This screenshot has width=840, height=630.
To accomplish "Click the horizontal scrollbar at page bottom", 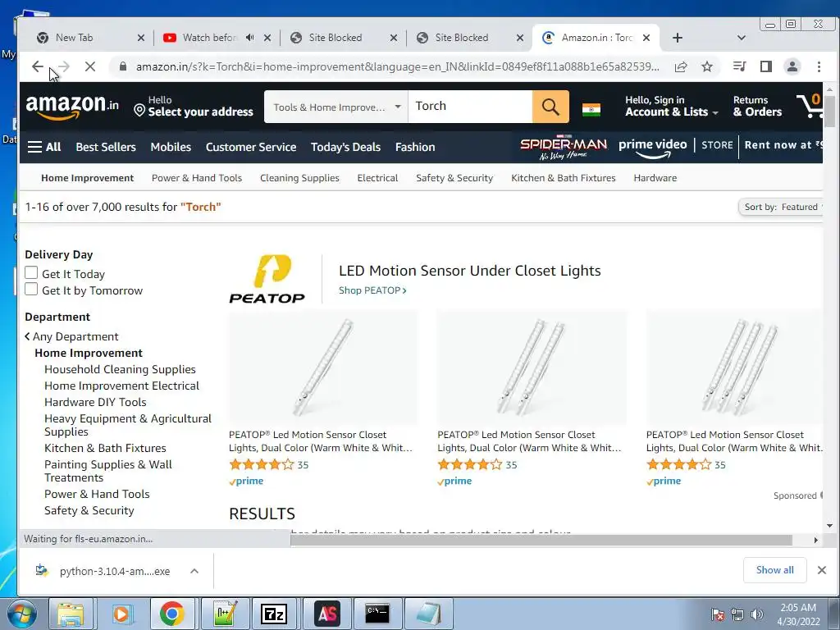I will [541, 540].
